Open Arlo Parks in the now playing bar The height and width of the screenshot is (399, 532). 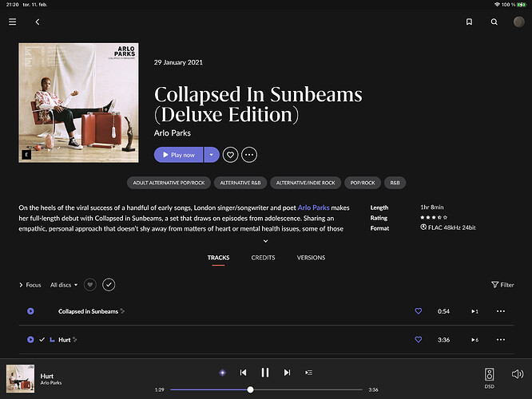[51, 383]
